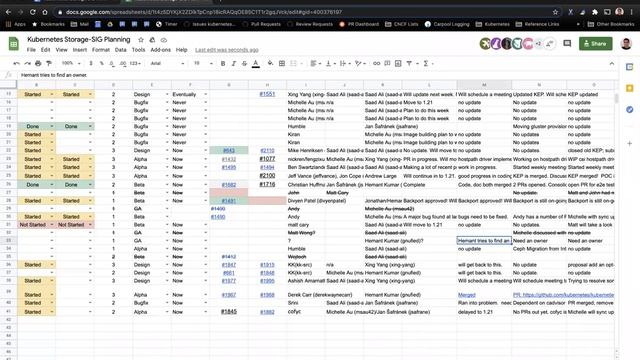Image resolution: width=640 pixels, height=360 pixels.
Task: Open the Not Started status dropdown in row 31
Action: click(x=52, y=225)
